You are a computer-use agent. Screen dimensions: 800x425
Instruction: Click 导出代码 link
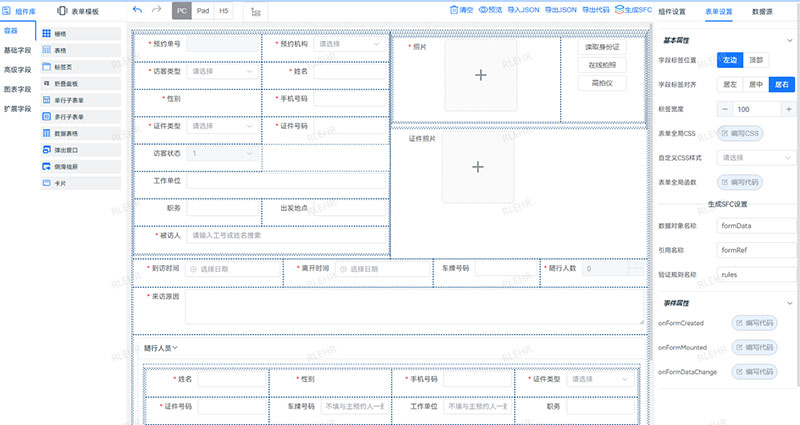click(596, 10)
